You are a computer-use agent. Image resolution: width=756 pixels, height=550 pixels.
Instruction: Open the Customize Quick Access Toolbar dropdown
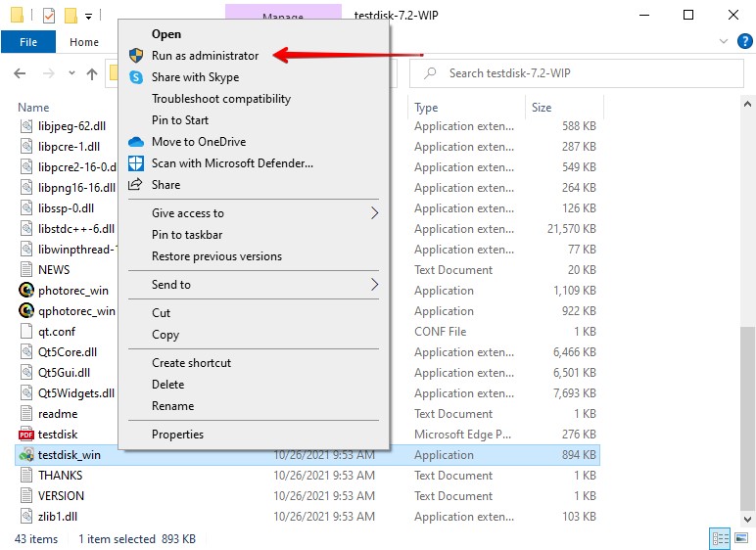88,17
